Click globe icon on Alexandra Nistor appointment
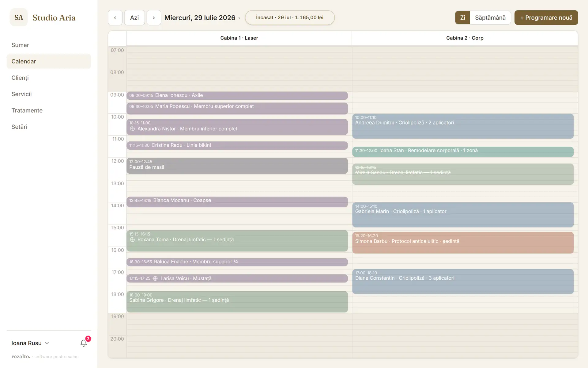588x368 pixels. pyautogui.click(x=132, y=129)
